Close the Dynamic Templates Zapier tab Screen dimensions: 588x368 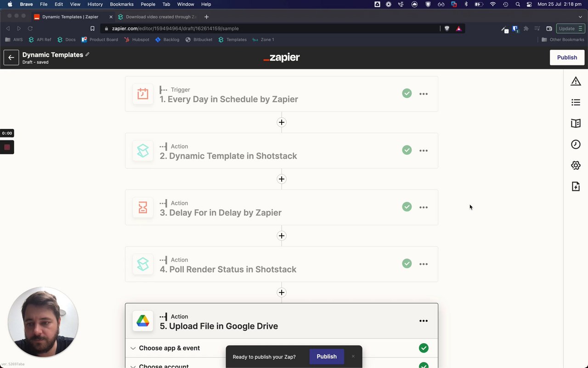click(111, 17)
